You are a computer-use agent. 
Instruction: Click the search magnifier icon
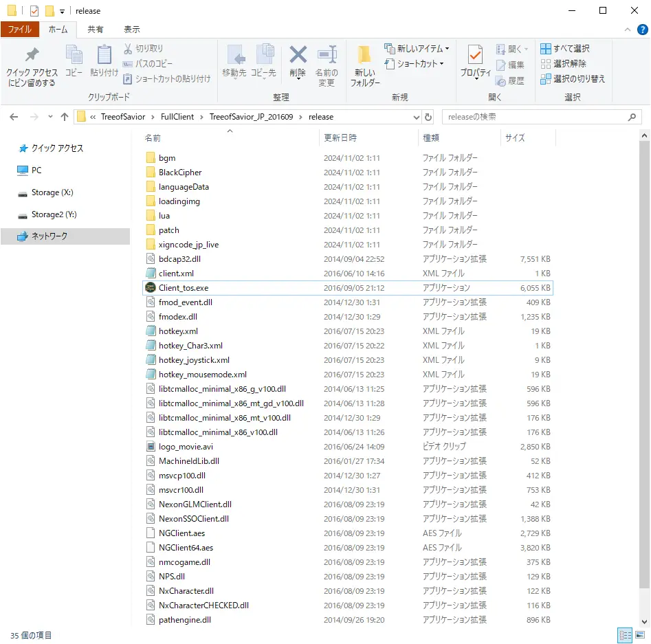(x=632, y=117)
